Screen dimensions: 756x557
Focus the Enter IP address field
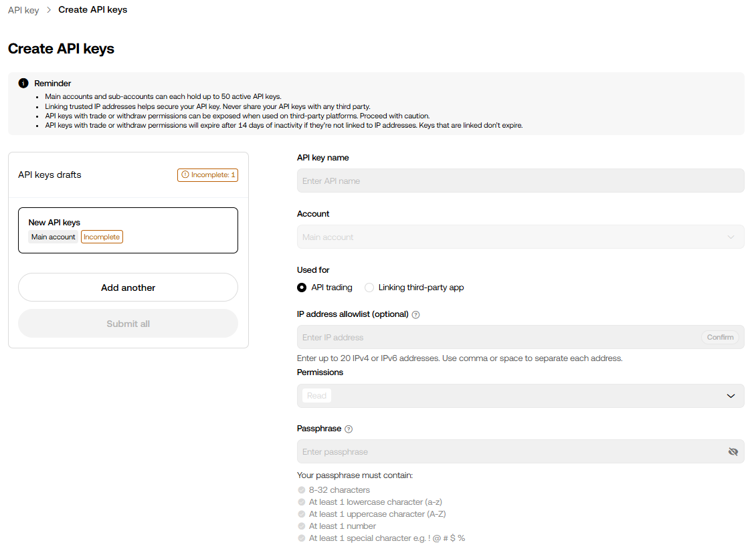point(495,338)
